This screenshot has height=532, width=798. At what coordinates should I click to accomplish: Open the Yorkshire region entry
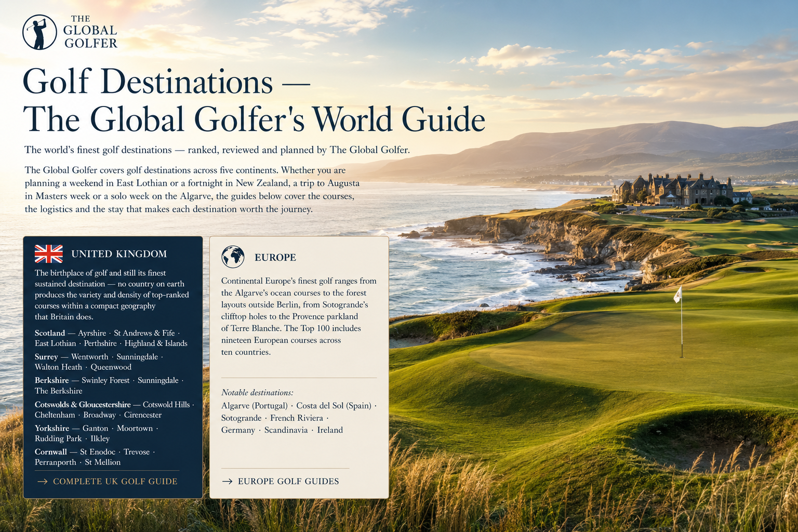[x=52, y=428]
